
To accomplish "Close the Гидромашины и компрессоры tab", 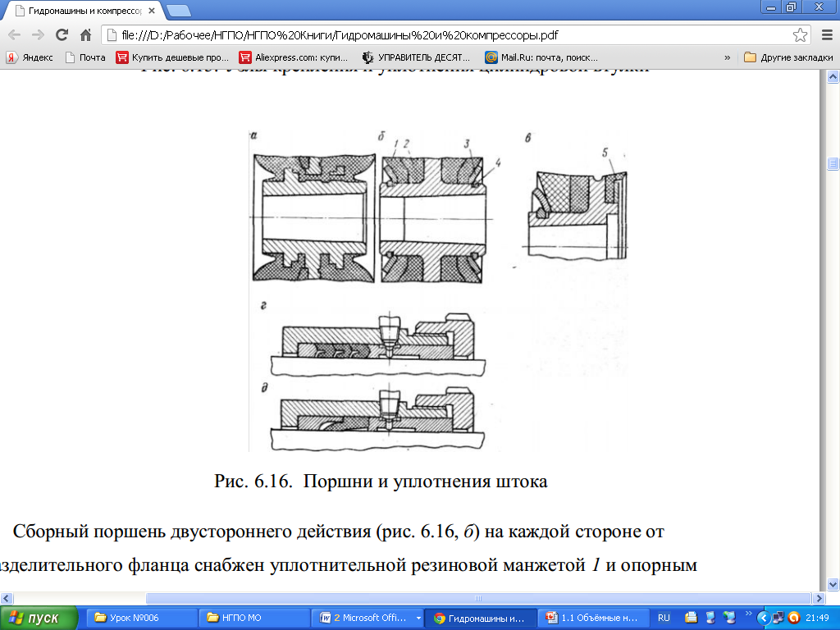I will 152,10.
